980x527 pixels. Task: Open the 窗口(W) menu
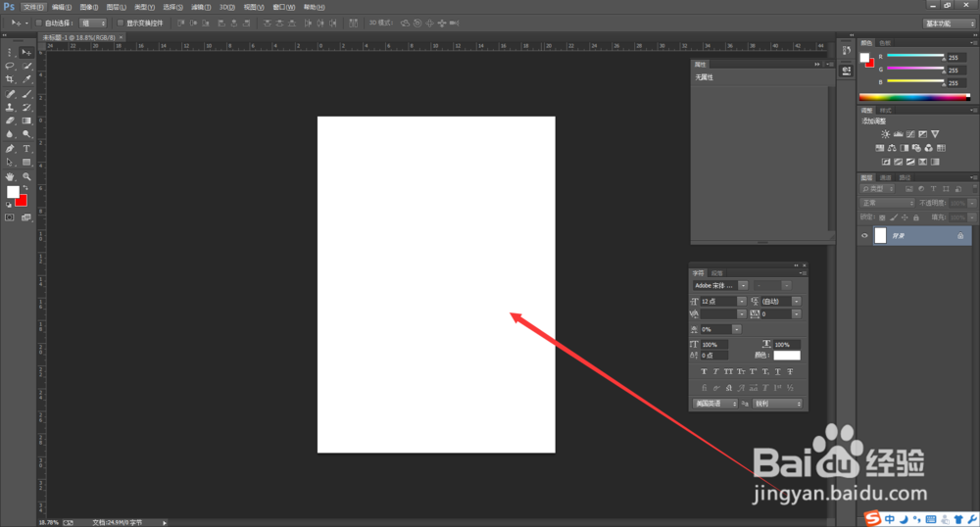point(284,7)
